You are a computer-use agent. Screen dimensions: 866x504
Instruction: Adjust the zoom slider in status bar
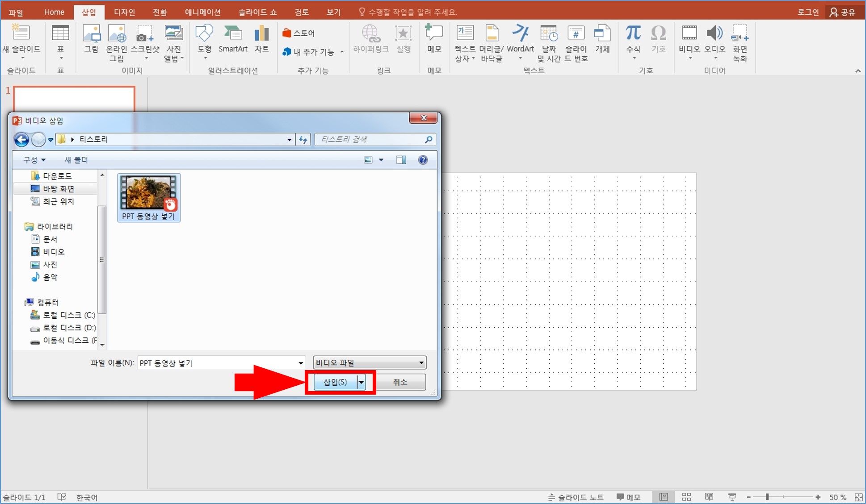click(767, 497)
